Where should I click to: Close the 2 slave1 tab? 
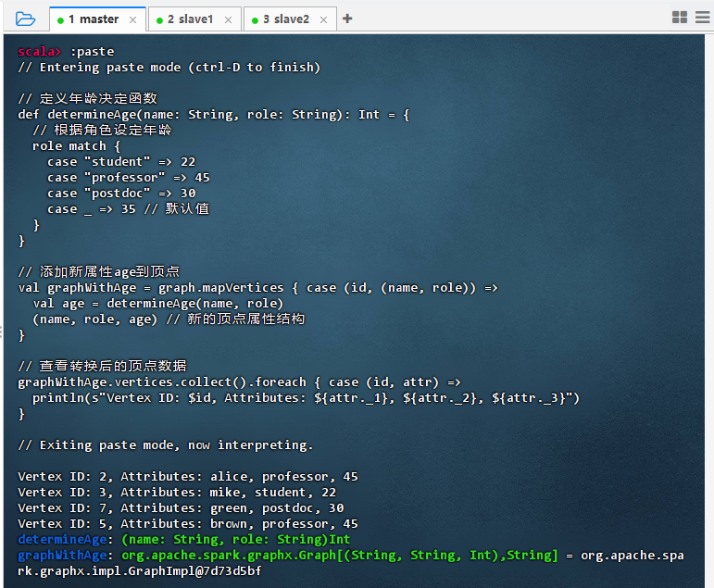(x=228, y=20)
